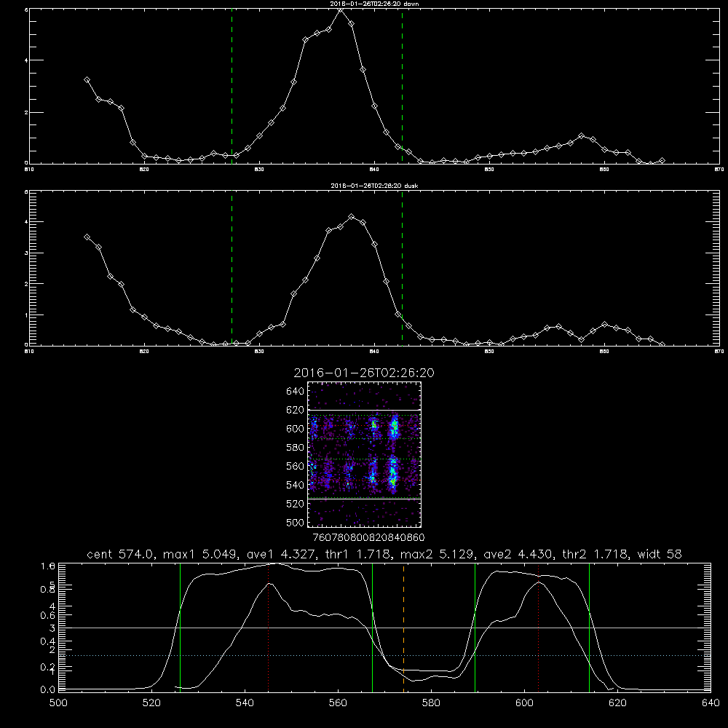Click the '1.6' label on the bottom plot y-axis
The image size is (728, 728).
pyautogui.click(x=48, y=566)
